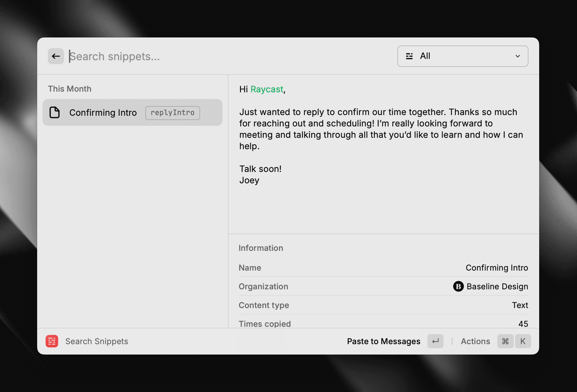Screen dimensions: 577x392
Task: Click the snippet body paragraph text
Action: click(381, 129)
